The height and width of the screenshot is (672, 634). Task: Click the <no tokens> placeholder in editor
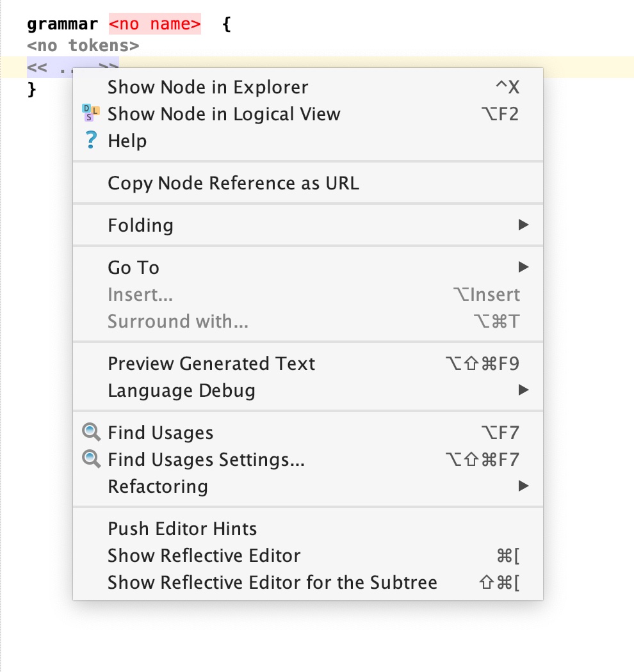click(83, 45)
